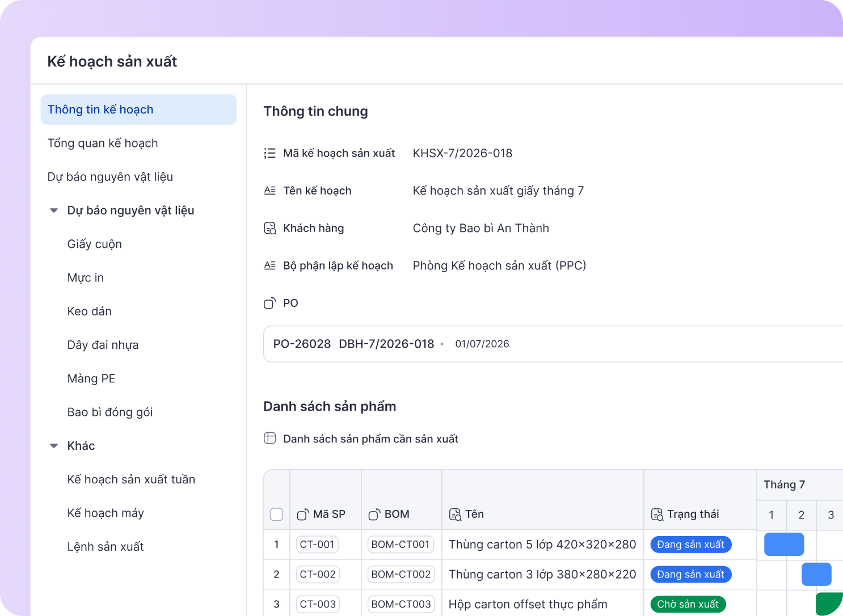843x616 pixels.
Task: Select the blue Gantt bar for CT-001
Action: pyautogui.click(x=784, y=545)
